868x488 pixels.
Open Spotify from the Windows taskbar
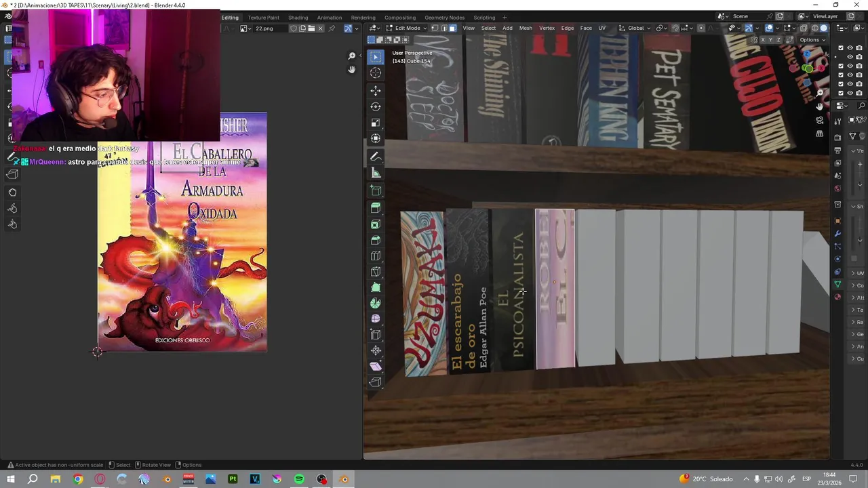click(299, 479)
